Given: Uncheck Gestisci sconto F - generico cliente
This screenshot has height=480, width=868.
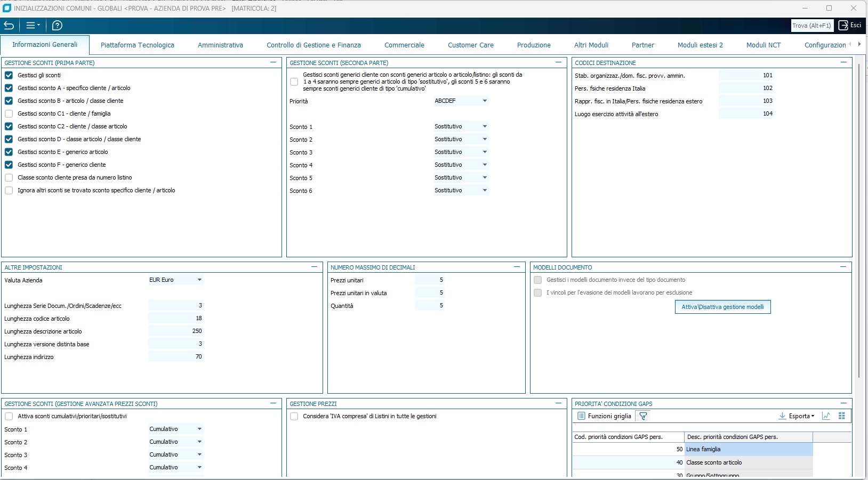Looking at the screenshot, I should tap(9, 165).
